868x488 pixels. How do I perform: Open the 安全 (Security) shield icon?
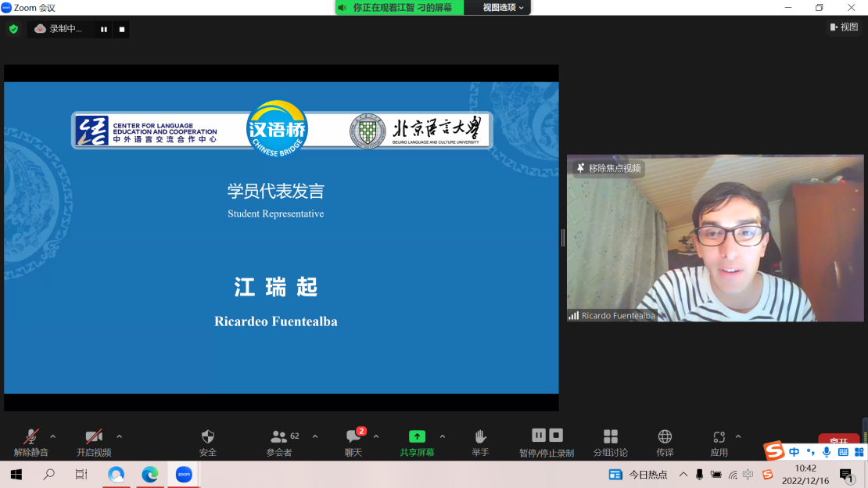[207, 437]
